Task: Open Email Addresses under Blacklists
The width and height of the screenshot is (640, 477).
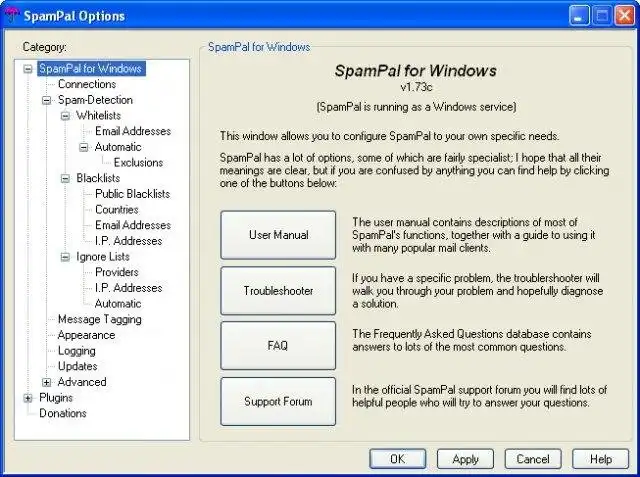Action: point(133,225)
